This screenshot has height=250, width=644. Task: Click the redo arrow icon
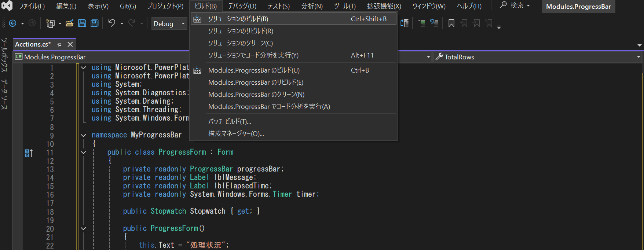(132, 23)
